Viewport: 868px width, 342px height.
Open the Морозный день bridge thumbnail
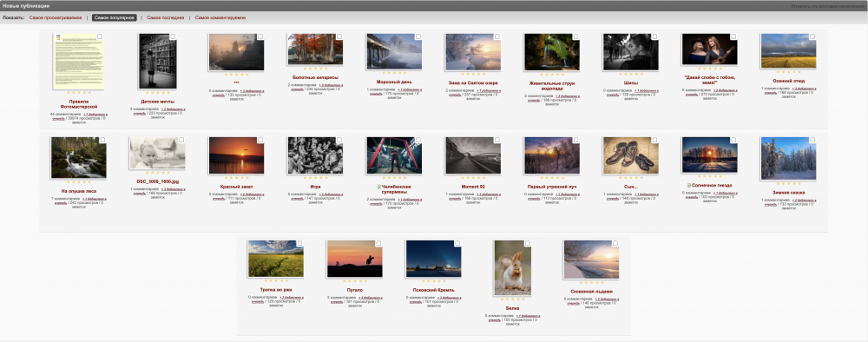point(393,51)
